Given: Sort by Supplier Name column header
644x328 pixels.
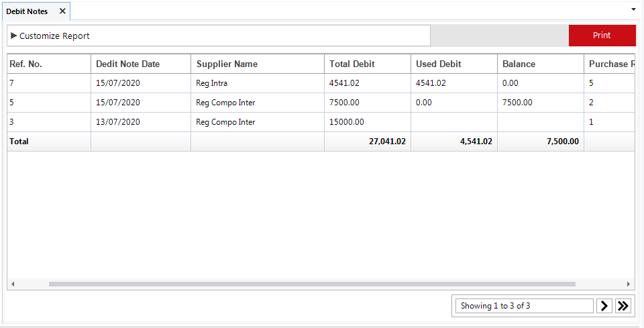Looking at the screenshot, I should point(258,64).
